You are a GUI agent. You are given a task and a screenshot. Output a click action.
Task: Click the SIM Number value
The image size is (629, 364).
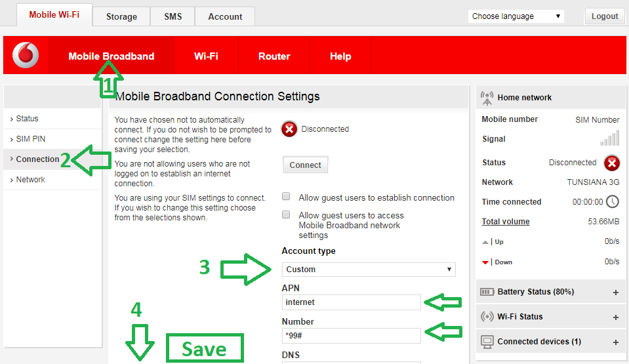(598, 119)
